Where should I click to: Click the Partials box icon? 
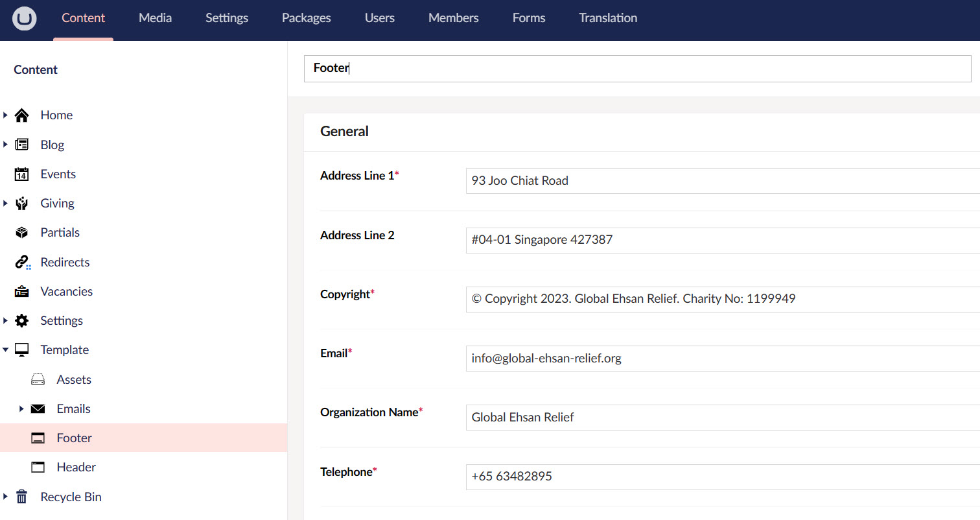(x=21, y=233)
